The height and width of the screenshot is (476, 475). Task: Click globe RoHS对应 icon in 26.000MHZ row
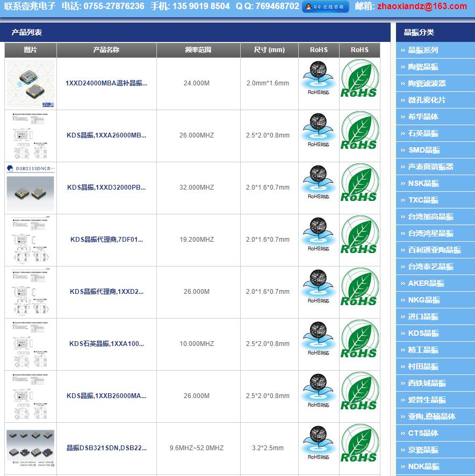[318, 131]
